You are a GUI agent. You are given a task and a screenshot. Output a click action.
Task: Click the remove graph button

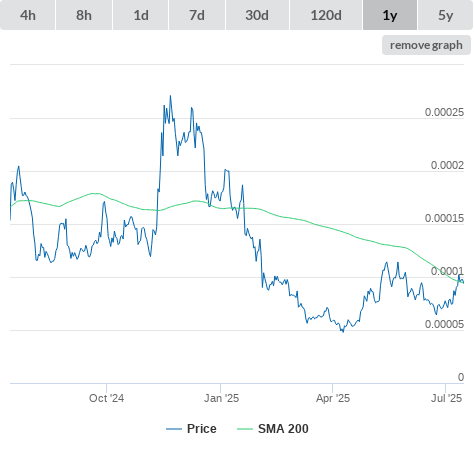click(426, 45)
